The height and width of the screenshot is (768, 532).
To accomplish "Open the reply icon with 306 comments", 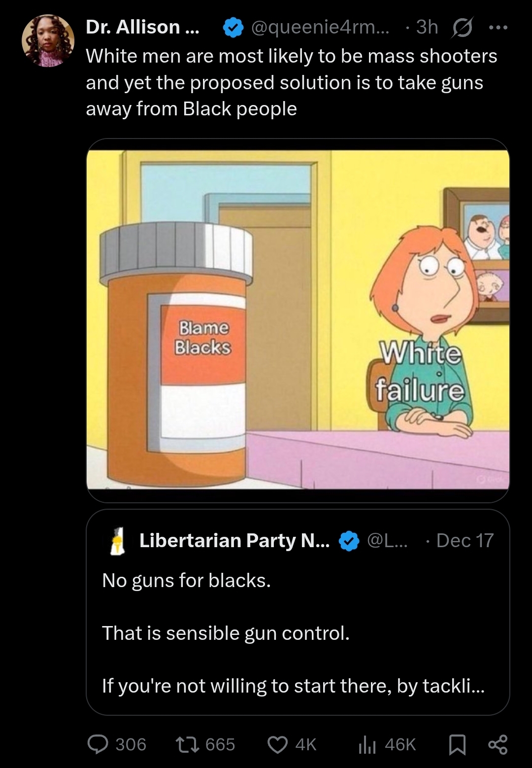I will coord(97,744).
